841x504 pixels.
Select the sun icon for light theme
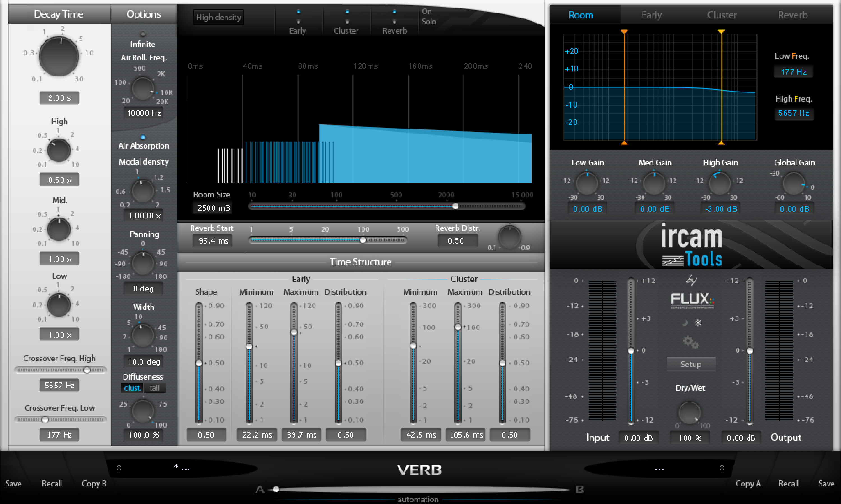point(697,322)
